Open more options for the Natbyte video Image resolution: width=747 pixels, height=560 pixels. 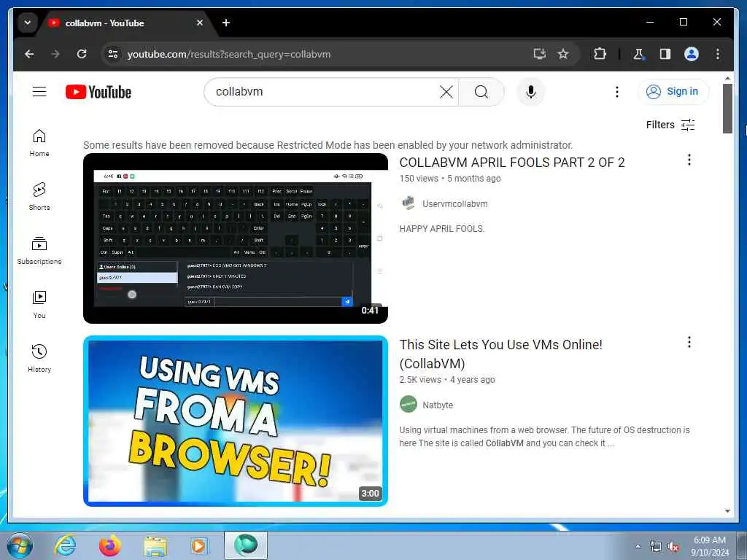click(x=689, y=342)
